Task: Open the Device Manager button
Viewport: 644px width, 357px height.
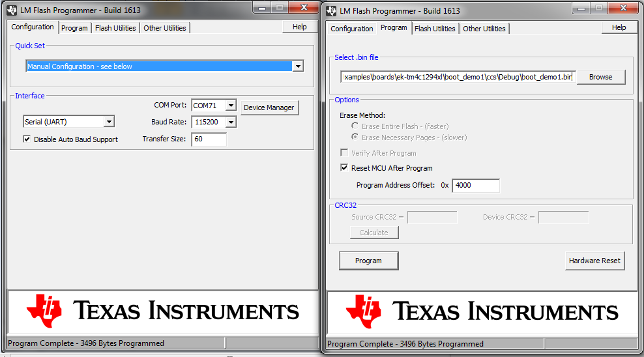Action: [x=269, y=107]
